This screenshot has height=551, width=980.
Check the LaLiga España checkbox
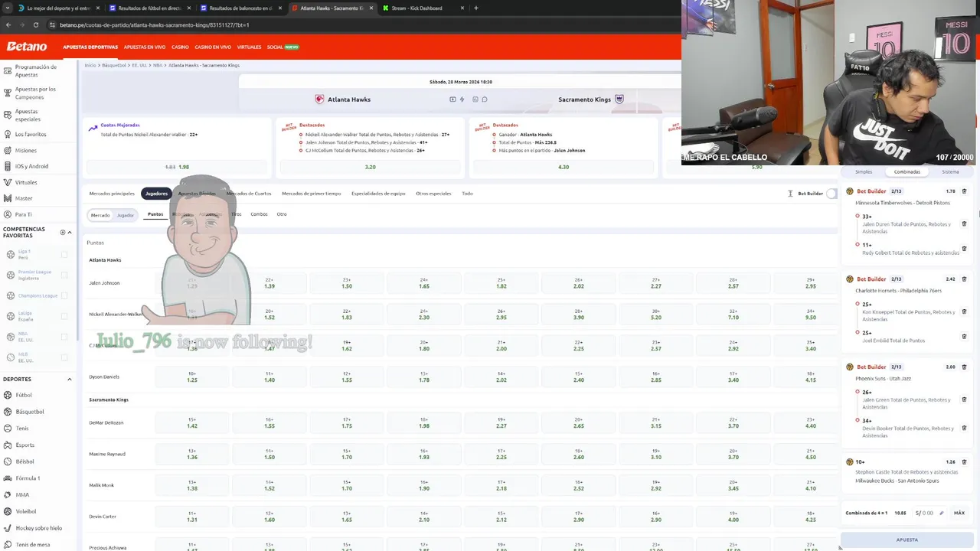click(64, 316)
